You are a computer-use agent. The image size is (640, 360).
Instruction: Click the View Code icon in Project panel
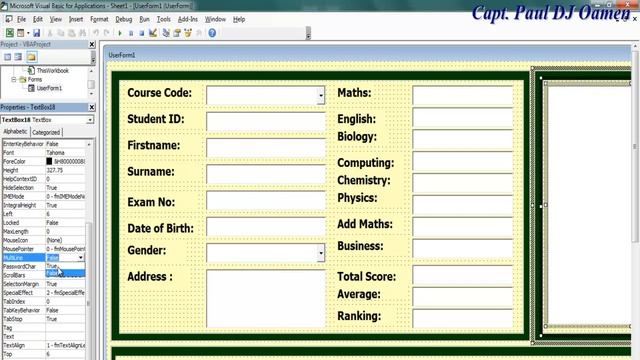tap(8, 57)
